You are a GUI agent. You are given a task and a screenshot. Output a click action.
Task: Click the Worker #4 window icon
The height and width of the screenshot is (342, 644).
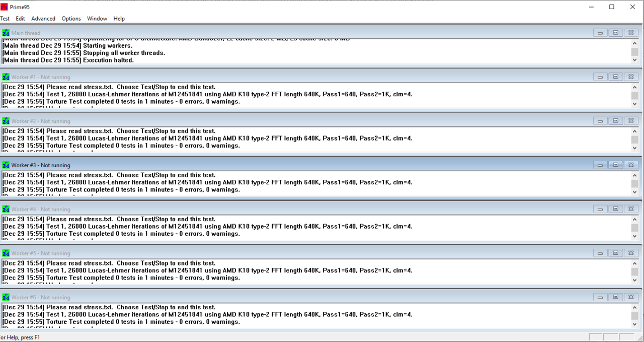click(x=6, y=209)
